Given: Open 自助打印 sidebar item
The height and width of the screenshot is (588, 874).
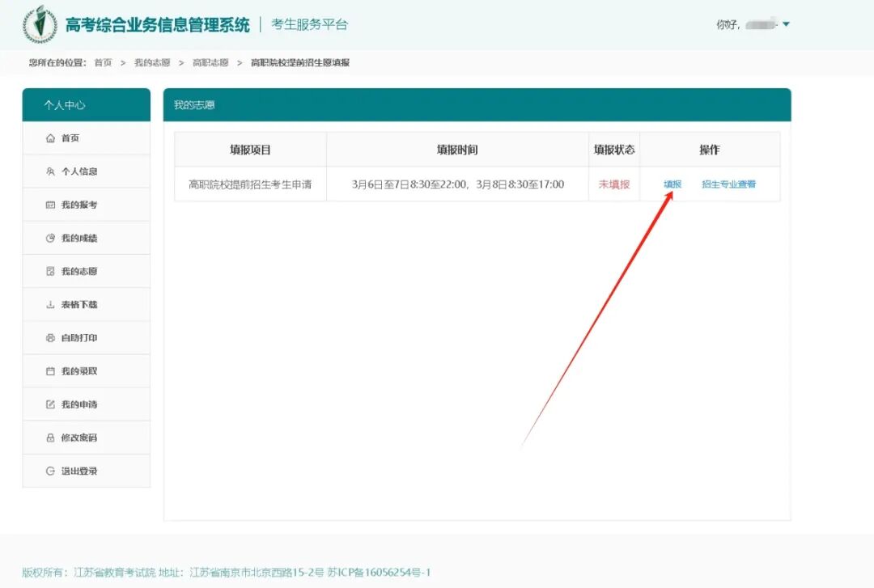Looking at the screenshot, I should (x=87, y=338).
